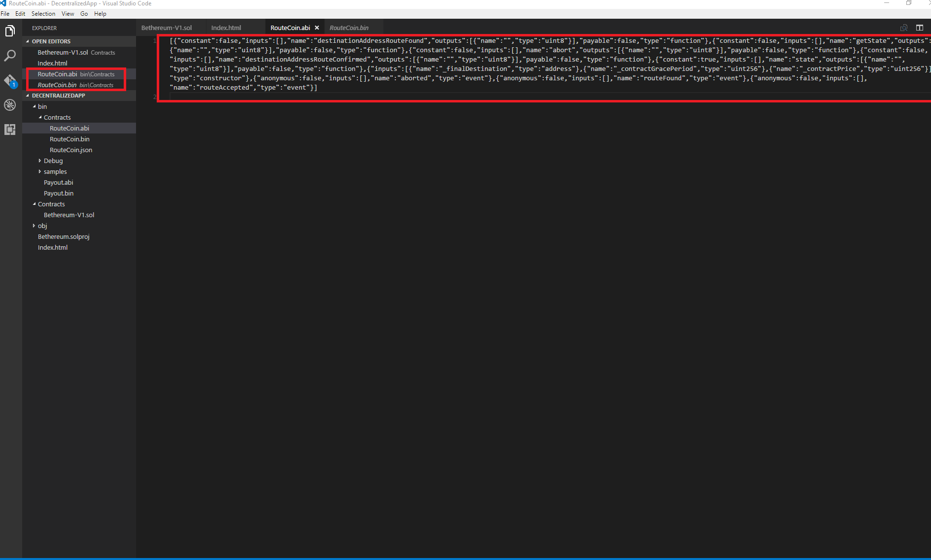The width and height of the screenshot is (931, 560).
Task: Open the Explorer view in the activity bar
Action: [10, 31]
